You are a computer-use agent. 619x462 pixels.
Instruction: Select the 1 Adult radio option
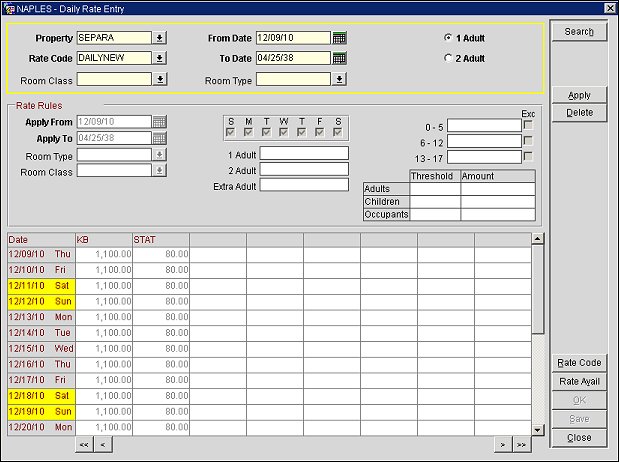click(447, 38)
